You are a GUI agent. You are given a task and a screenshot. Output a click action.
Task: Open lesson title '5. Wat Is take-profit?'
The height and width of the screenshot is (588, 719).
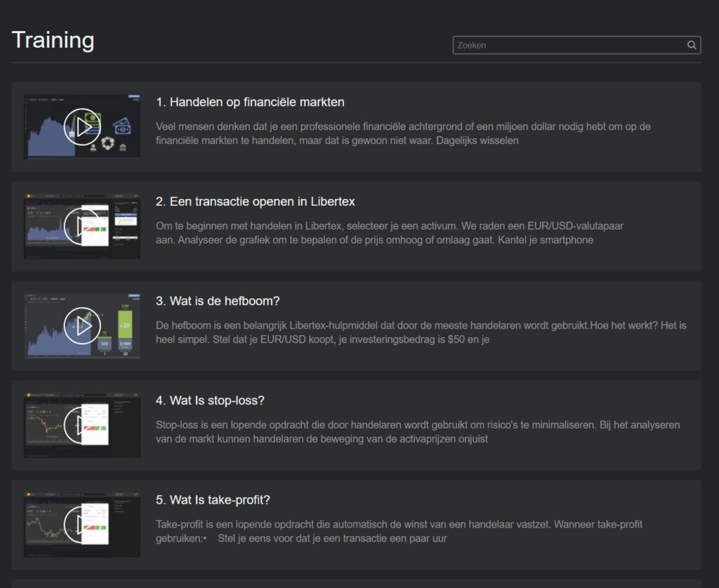213,500
